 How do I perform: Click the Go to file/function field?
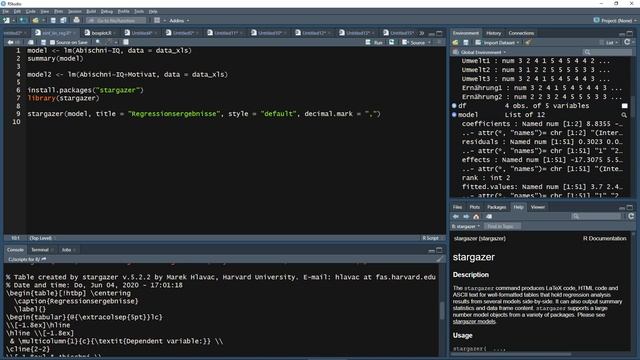(116, 20)
